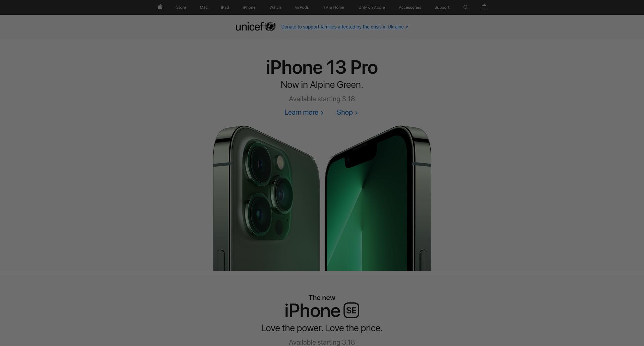
Task: Click Donate to support families Ukraine link
Action: [342, 27]
